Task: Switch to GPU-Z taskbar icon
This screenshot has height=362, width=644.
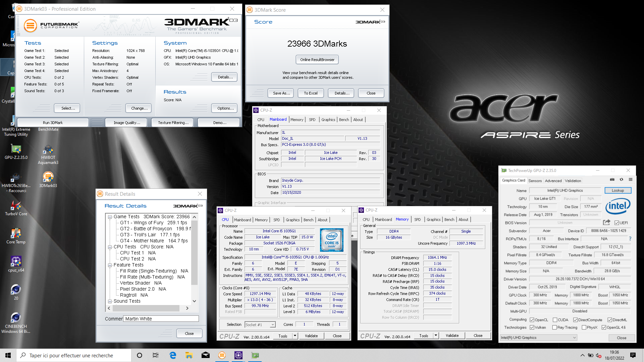Action: coord(255,355)
